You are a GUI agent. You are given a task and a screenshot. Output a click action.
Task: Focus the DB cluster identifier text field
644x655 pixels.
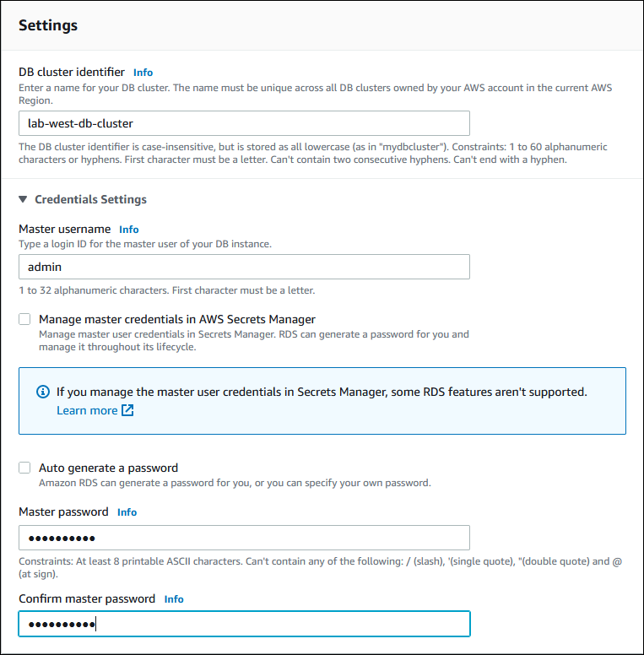pos(244,123)
